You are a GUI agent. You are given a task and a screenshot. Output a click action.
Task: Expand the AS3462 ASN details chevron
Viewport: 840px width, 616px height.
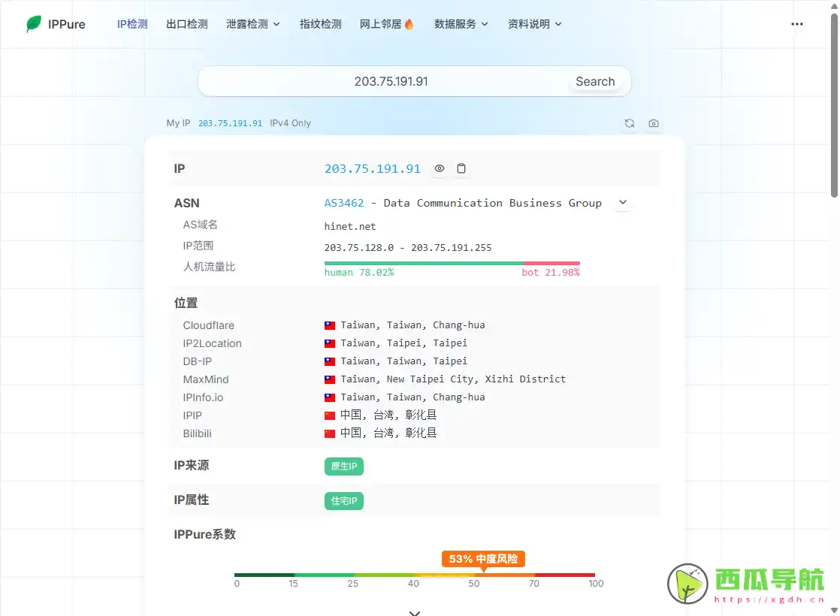[623, 202]
